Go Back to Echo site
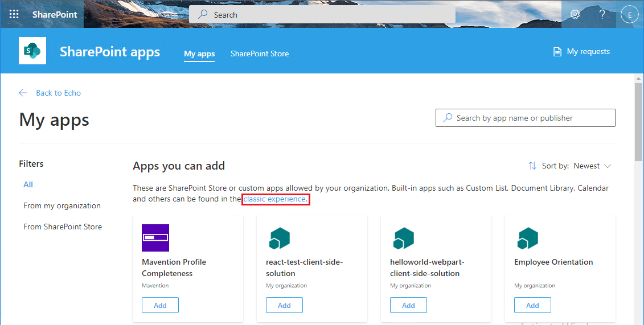The width and height of the screenshot is (644, 325). click(x=58, y=93)
